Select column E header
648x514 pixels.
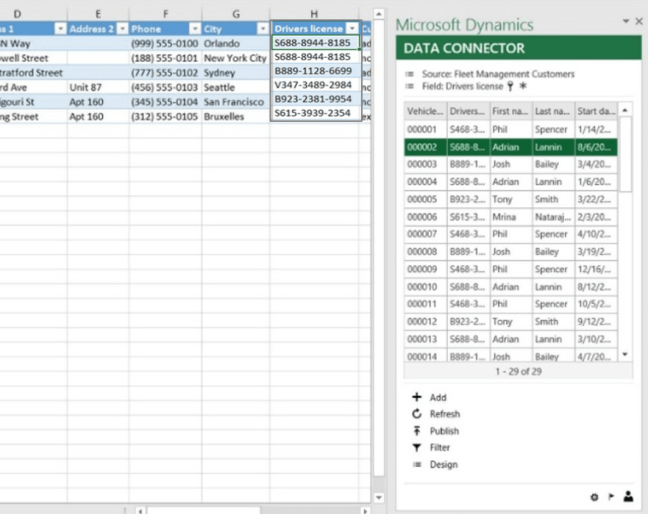click(98, 14)
